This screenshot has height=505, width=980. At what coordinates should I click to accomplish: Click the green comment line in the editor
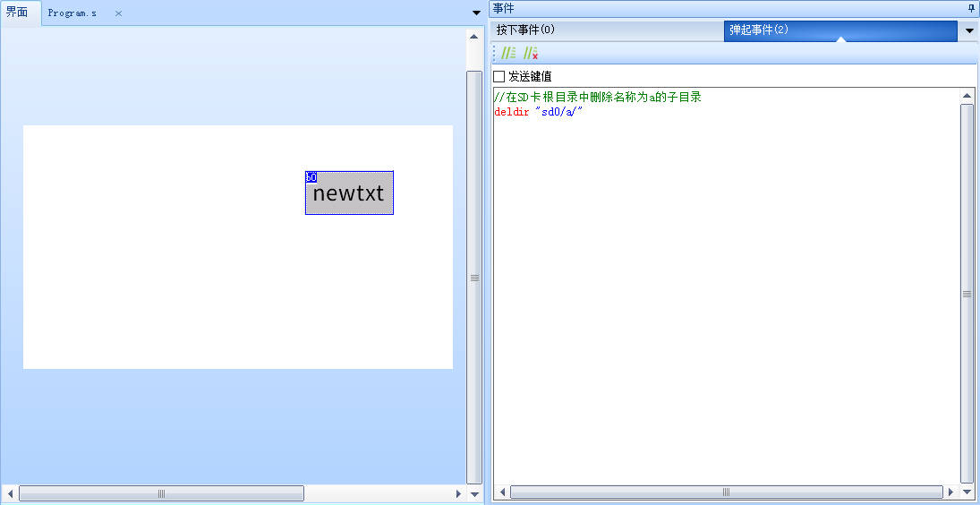click(597, 97)
